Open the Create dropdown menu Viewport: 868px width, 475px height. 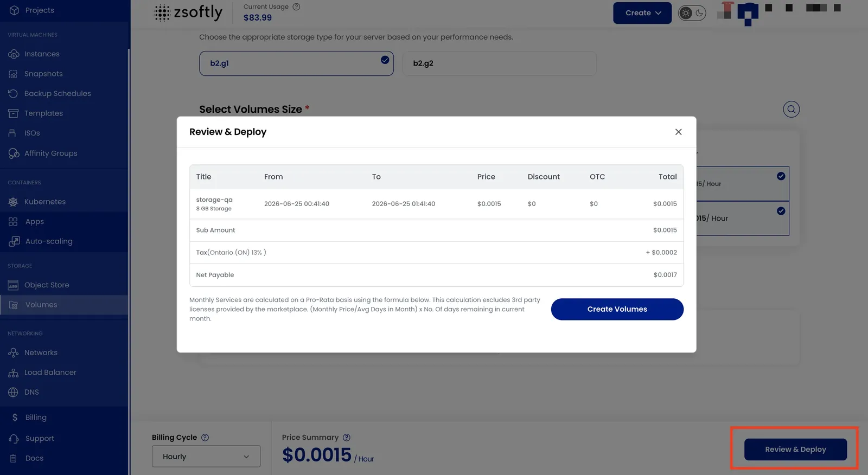coord(642,13)
